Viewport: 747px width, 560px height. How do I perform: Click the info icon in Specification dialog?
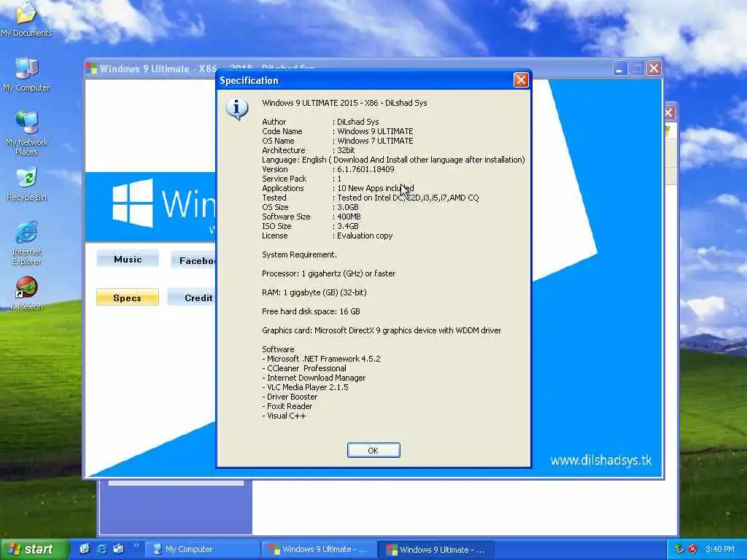click(x=237, y=109)
